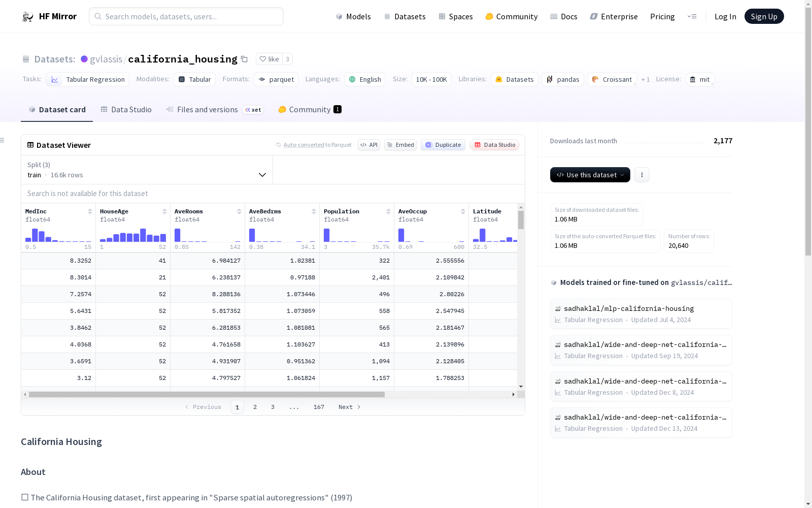Click the Tabular modality tag
The image size is (812, 508).
(195, 79)
